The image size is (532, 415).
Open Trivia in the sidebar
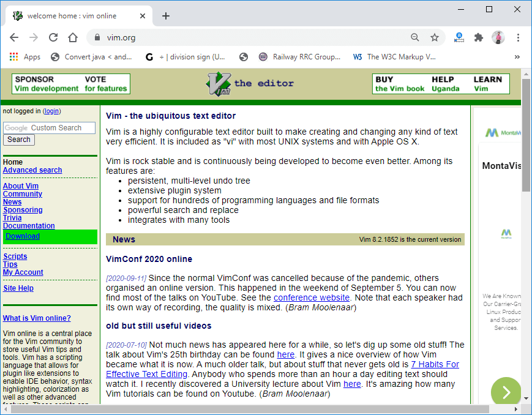pos(12,218)
